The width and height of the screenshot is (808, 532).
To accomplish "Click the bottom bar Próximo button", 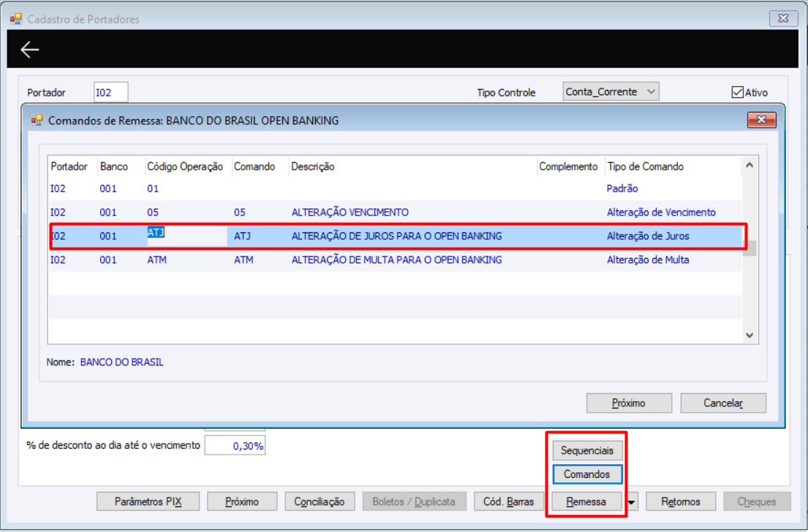I will point(242,501).
